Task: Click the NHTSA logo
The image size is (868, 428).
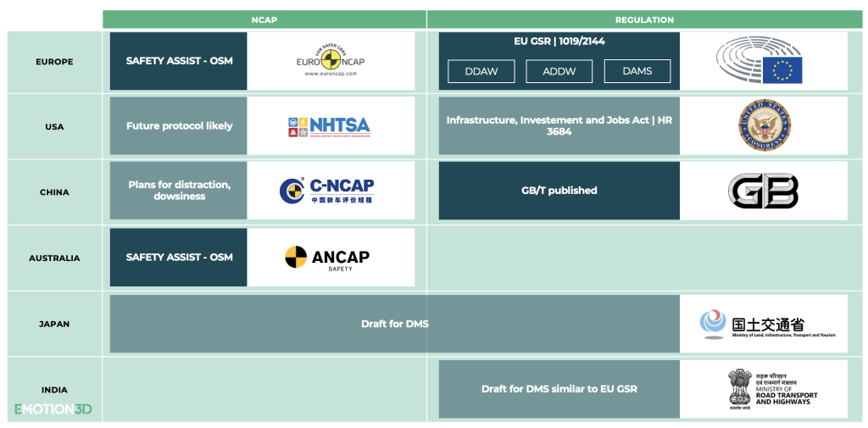Action: (x=329, y=127)
